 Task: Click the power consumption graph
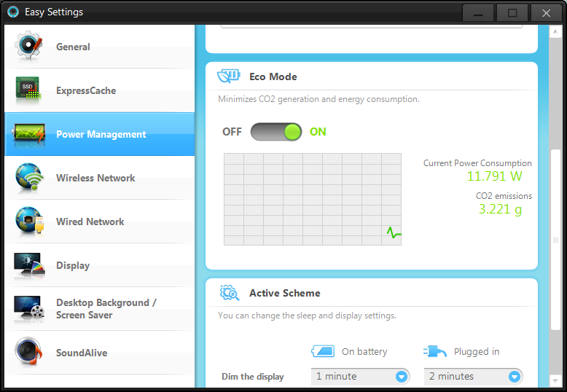click(312, 199)
